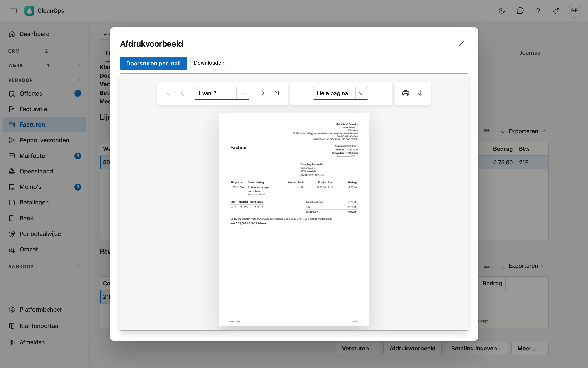
Task: Open Mailfouten in sidebar
Action: click(x=45, y=156)
